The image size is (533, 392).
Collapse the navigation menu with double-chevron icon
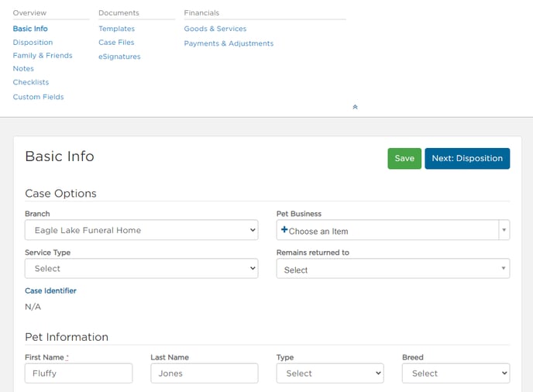point(355,107)
